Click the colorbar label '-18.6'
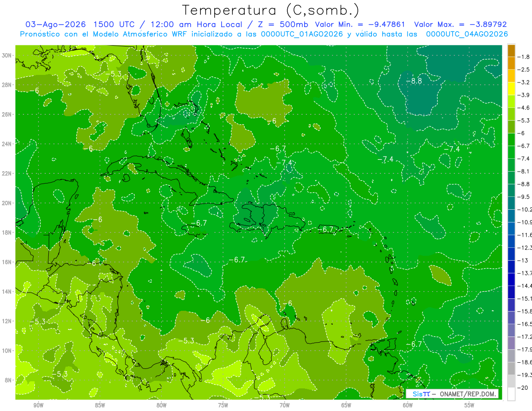532x411 pixels. pos(524,362)
